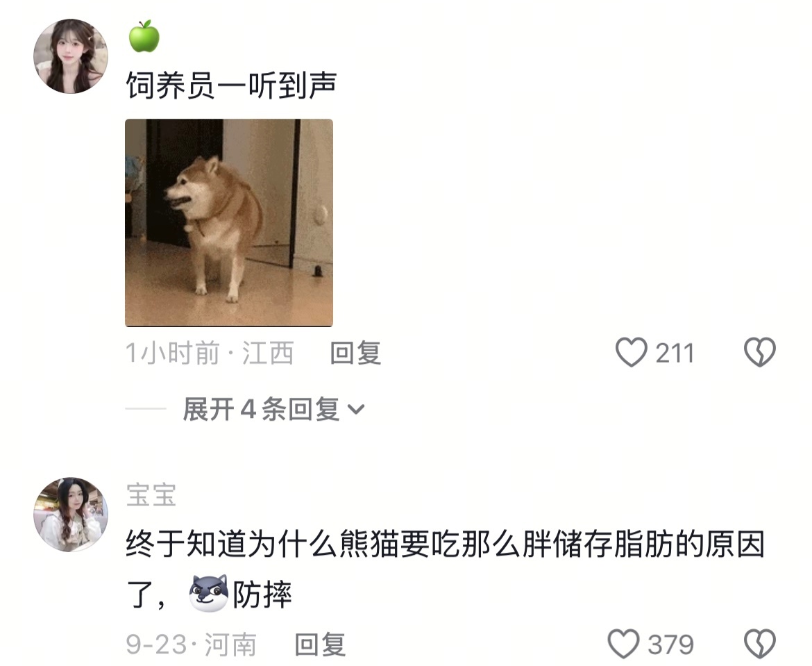Tap the dog emoji before 防摔

(208, 593)
